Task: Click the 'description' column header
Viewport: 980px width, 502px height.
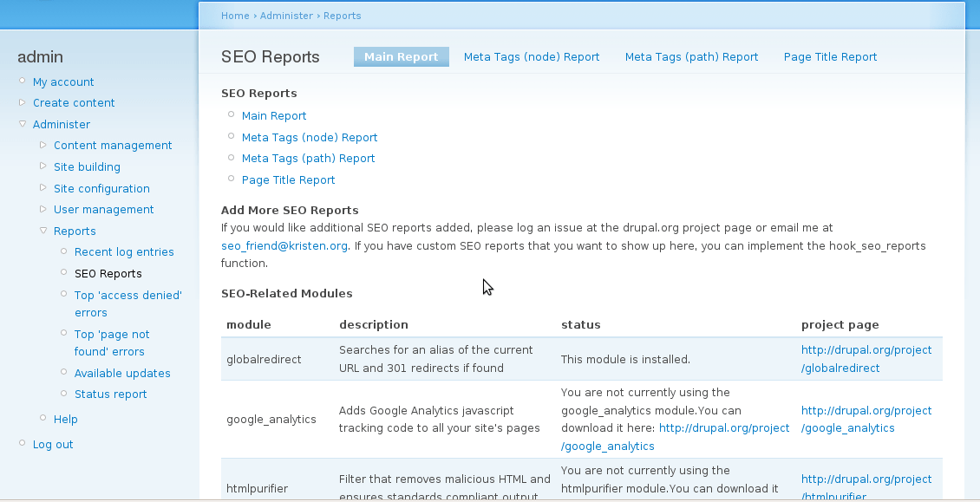Action: click(x=373, y=324)
